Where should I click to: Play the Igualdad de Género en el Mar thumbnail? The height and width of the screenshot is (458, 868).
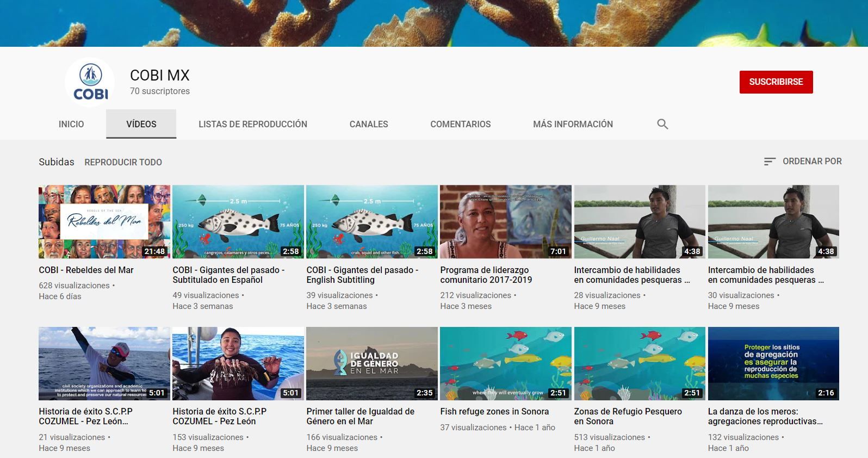372,363
